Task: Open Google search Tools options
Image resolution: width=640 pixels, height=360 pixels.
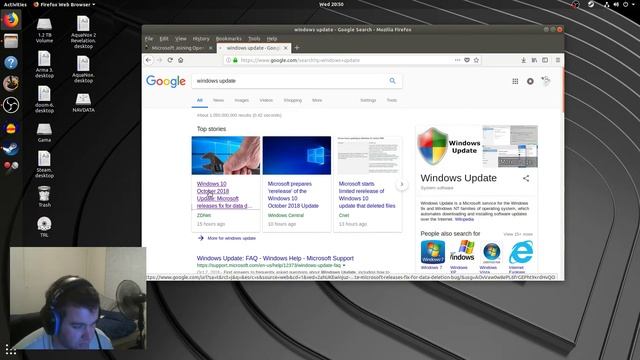Action: [x=391, y=100]
